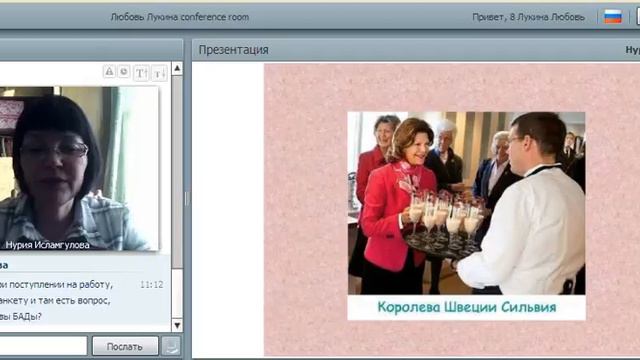Click the Queen Silvia slide photo
The height and width of the screenshot is (360, 640).
(466, 203)
